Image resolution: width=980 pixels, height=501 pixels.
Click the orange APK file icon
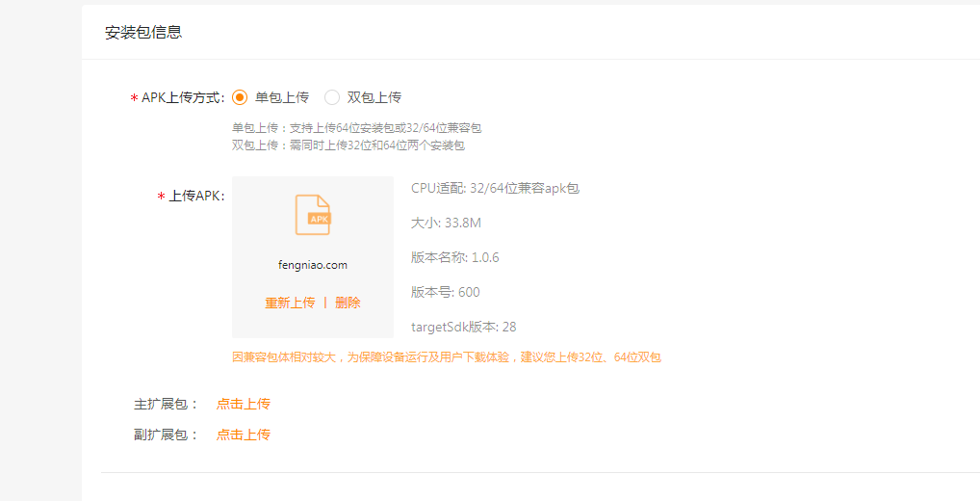click(313, 215)
